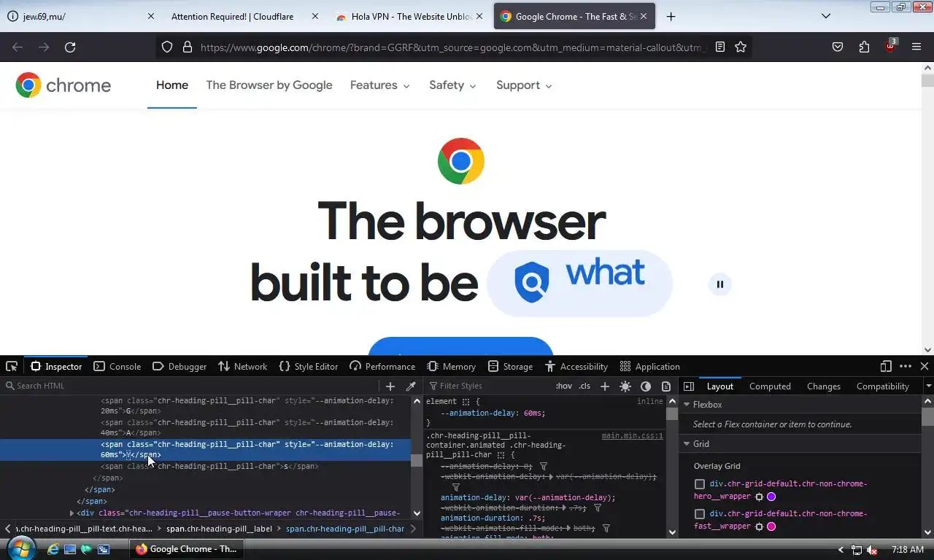Close the Attention Required Cloudflare tab
The image size is (934, 560).
(314, 16)
